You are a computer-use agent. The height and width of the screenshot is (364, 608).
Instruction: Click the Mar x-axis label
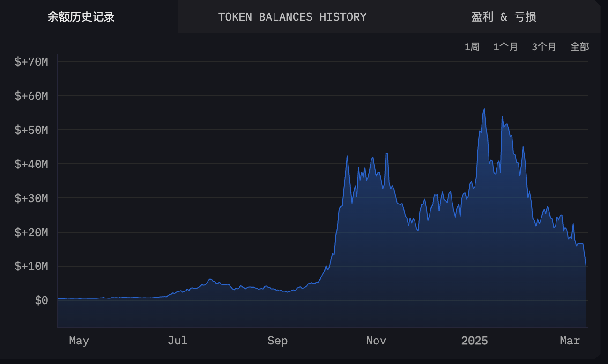[570, 341]
